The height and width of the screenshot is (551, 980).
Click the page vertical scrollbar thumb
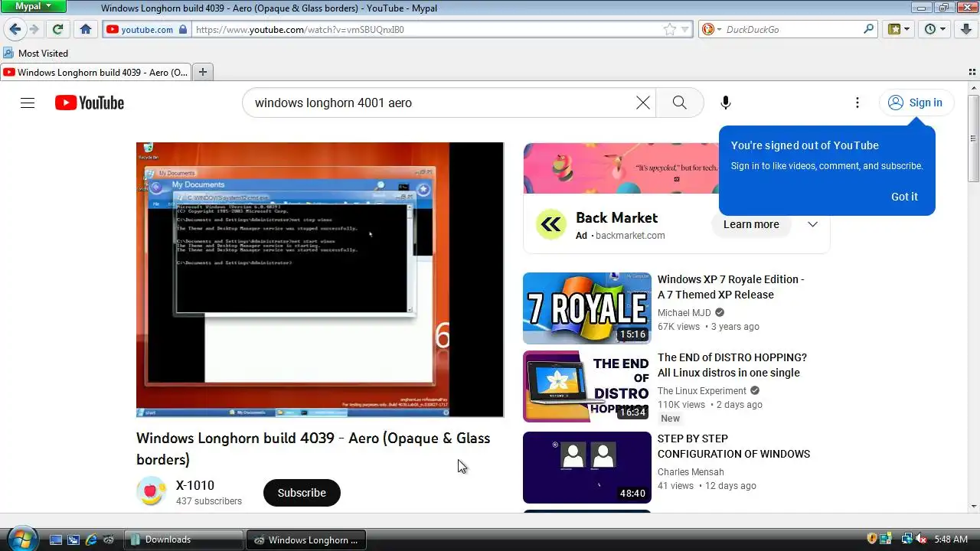point(973,138)
